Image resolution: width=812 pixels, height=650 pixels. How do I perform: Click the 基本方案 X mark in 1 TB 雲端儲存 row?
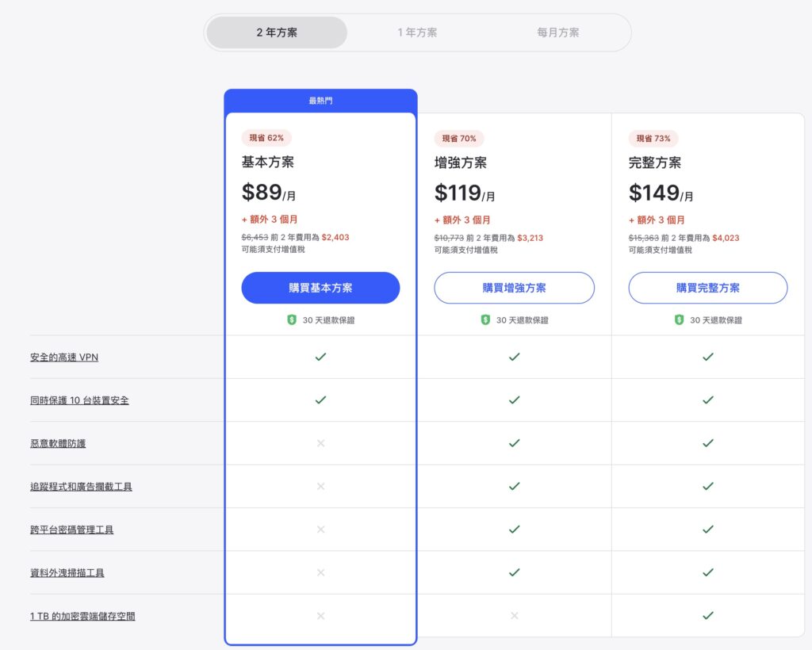[x=320, y=615]
